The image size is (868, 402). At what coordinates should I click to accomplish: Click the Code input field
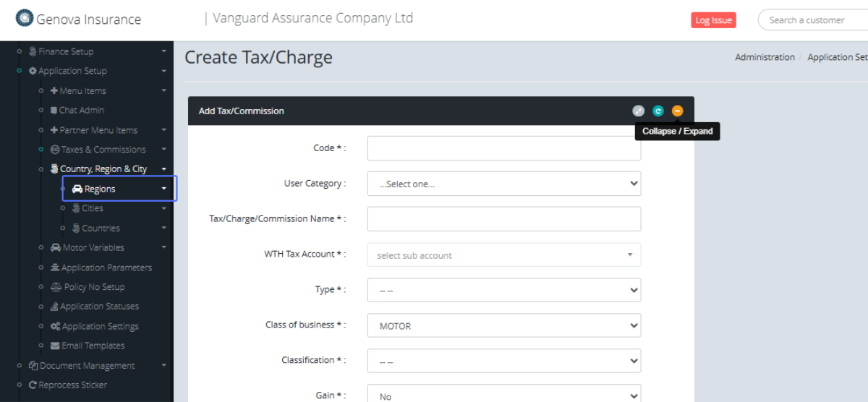click(503, 148)
